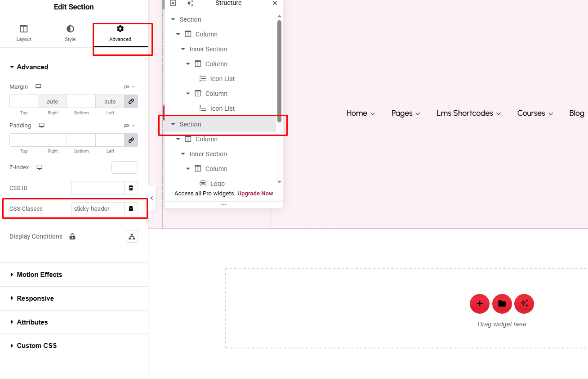The height and width of the screenshot is (379, 588).
Task: Click the chevron next to Courses
Action: [x=551, y=114]
